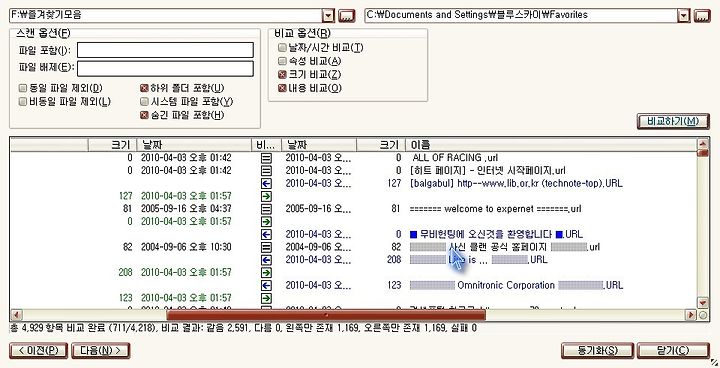Viewport: 720px width, 368px height.
Task: Select ======= welcome to expernet file
Action: (495, 209)
